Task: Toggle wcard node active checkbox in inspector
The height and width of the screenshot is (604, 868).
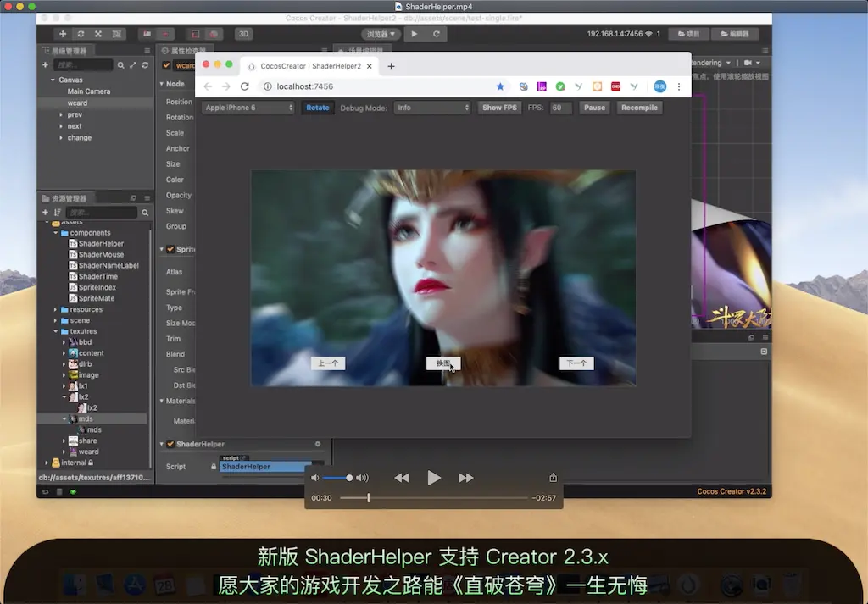Action: coord(166,65)
